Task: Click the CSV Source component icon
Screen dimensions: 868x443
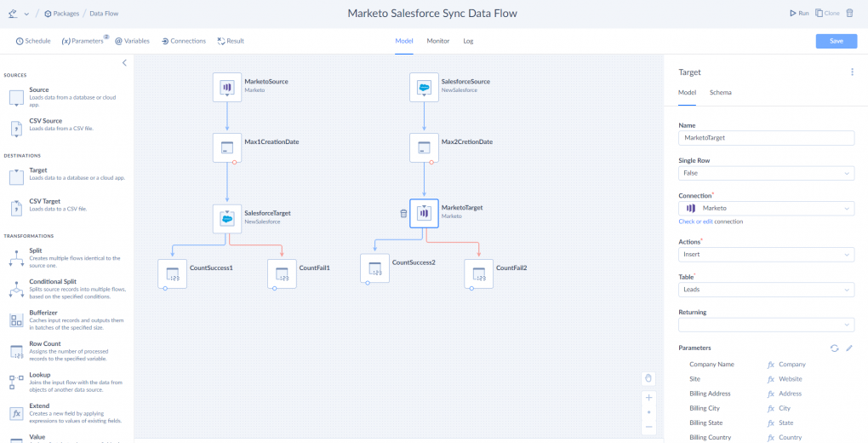Action: click(16, 129)
